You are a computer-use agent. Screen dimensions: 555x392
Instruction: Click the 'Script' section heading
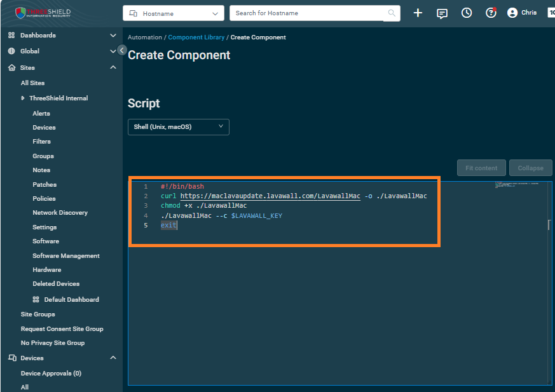coord(144,104)
